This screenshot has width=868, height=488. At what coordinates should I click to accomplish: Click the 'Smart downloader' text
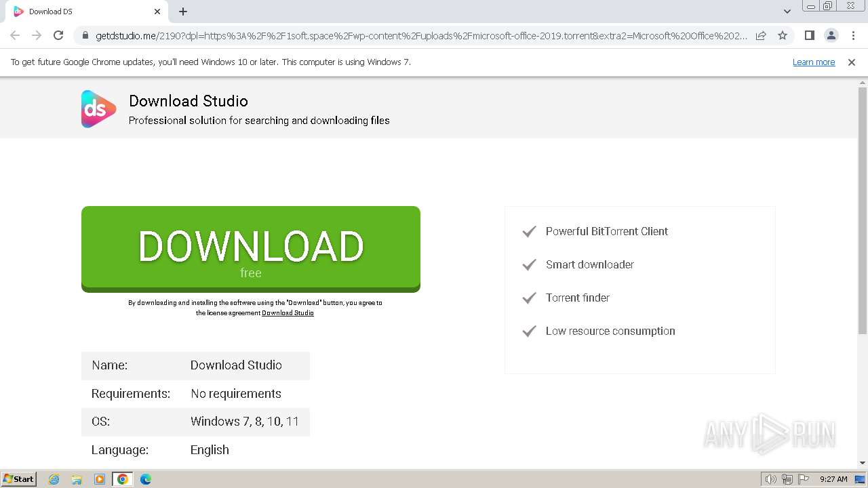[590, 264]
